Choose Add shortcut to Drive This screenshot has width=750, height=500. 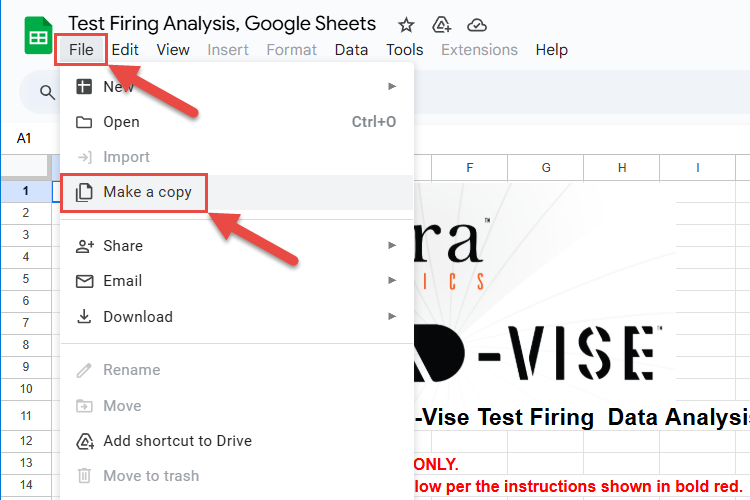(236, 441)
